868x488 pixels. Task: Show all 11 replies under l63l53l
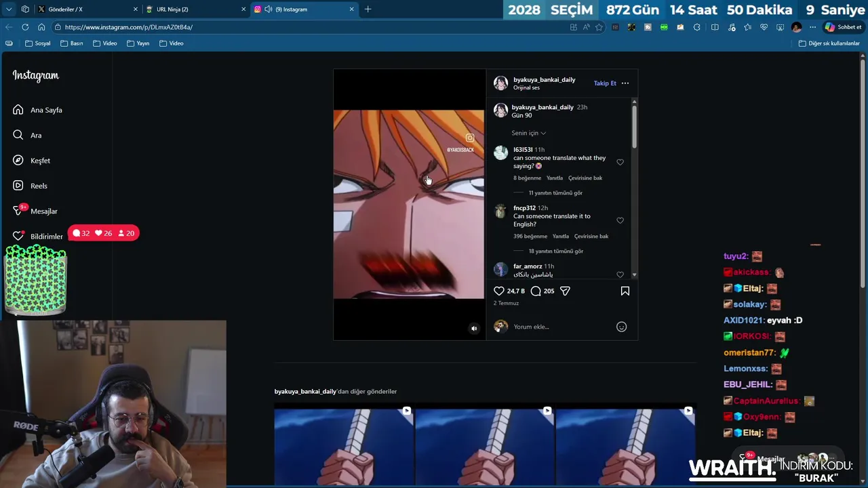point(555,192)
